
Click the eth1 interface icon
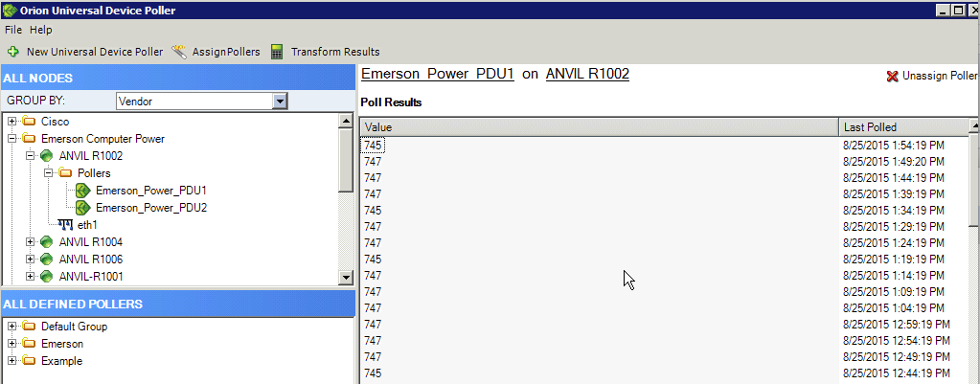pos(64,225)
